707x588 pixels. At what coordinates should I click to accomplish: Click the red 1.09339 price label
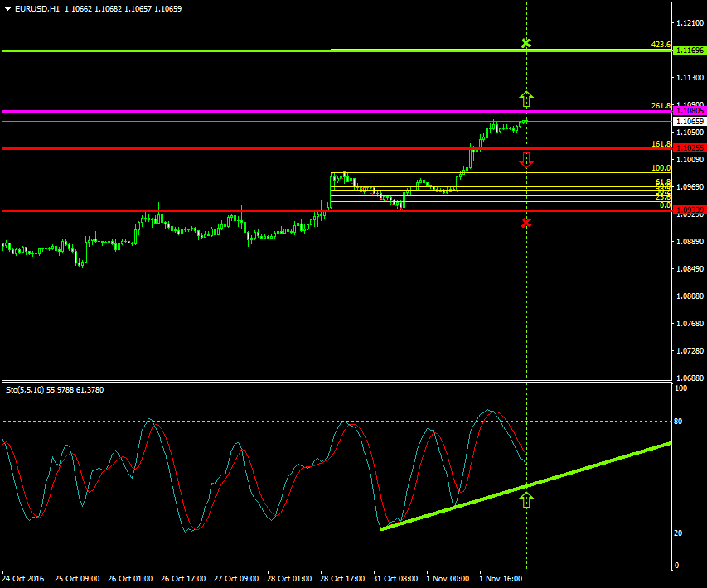[689, 211]
